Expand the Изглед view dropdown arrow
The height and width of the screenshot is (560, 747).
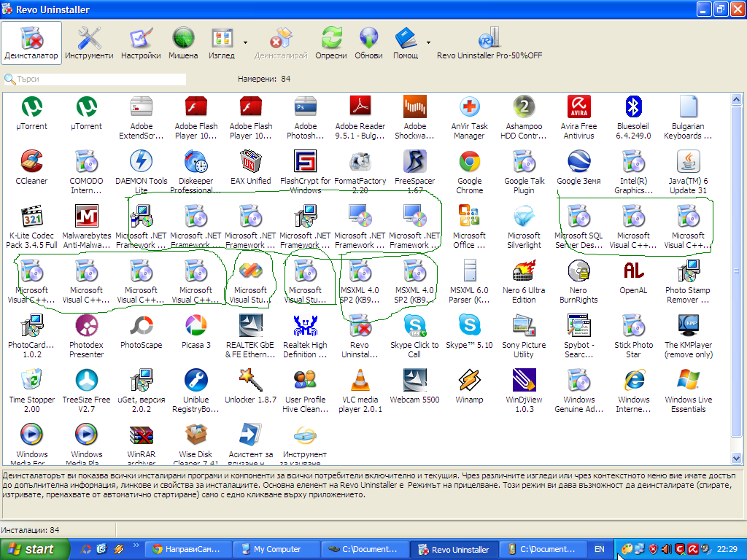click(245, 43)
